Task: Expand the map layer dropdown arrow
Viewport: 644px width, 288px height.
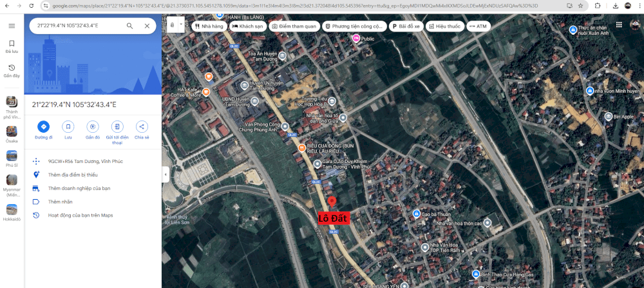Action: click(180, 26)
